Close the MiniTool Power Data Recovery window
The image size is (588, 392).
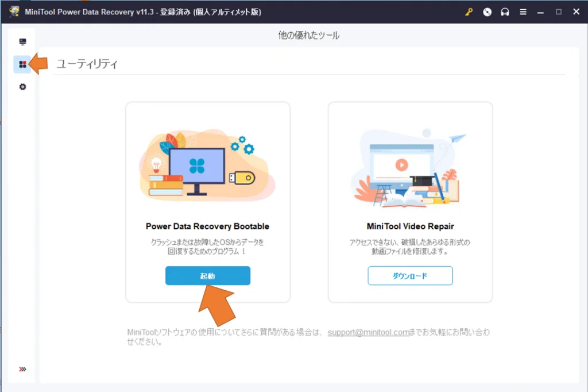pyautogui.click(x=575, y=11)
